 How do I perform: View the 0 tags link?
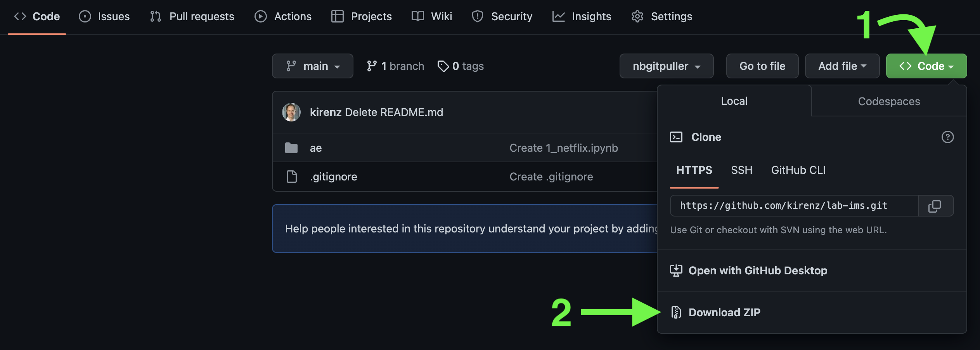[x=461, y=66]
